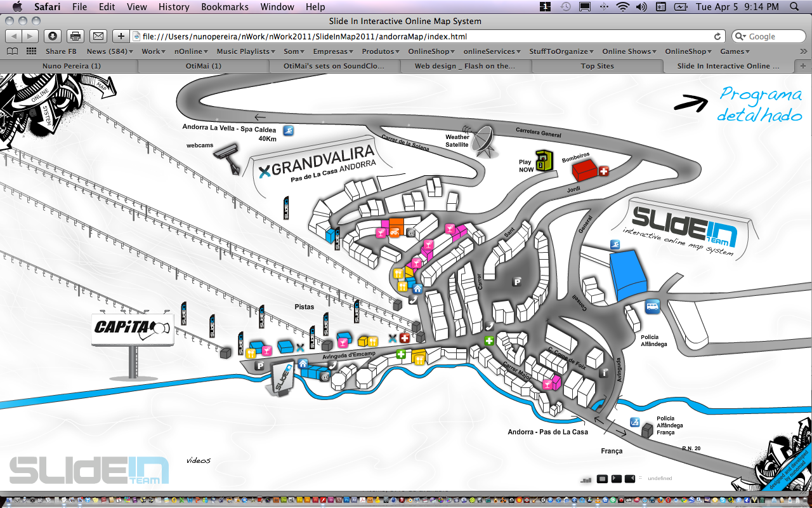Screen dimensions: 812x508
Task: Reload the page with the refresh arrow
Action: point(717,37)
